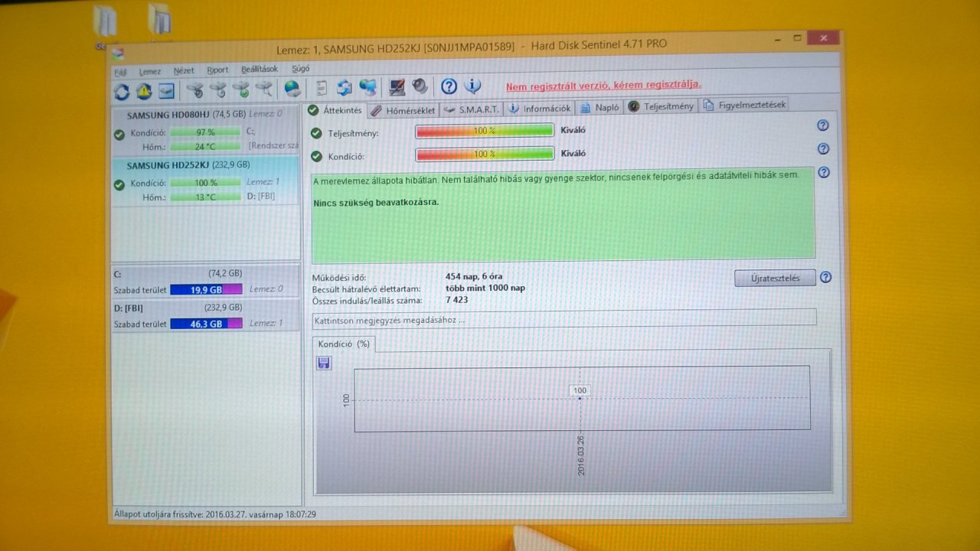Close the Hard Disk Sentinel window

click(823, 37)
